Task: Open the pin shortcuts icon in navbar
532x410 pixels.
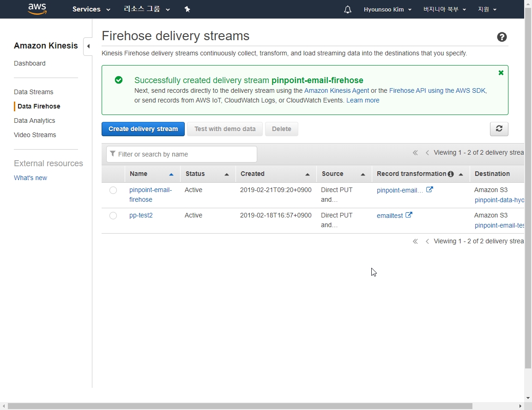Action: coord(187,9)
